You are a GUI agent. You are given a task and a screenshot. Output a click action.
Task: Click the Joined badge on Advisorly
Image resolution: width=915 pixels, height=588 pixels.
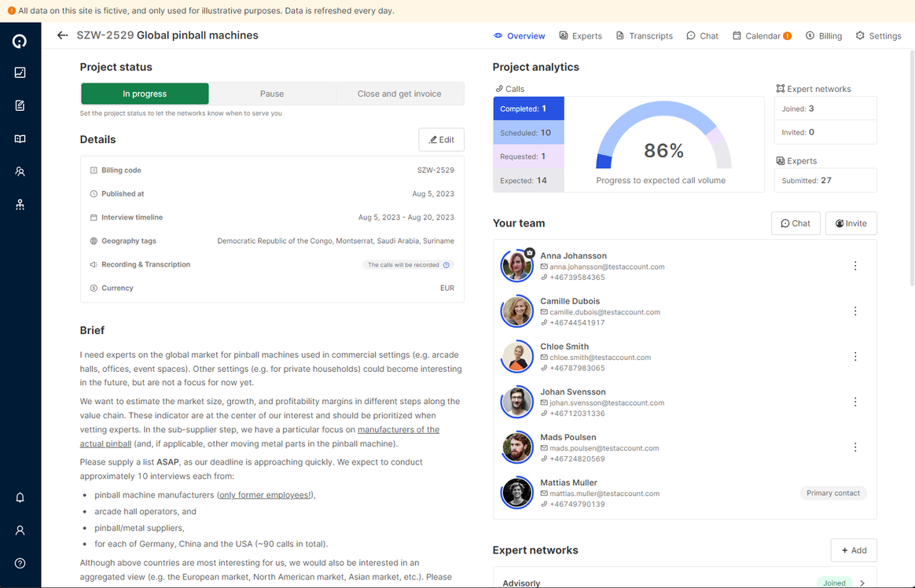click(x=835, y=582)
